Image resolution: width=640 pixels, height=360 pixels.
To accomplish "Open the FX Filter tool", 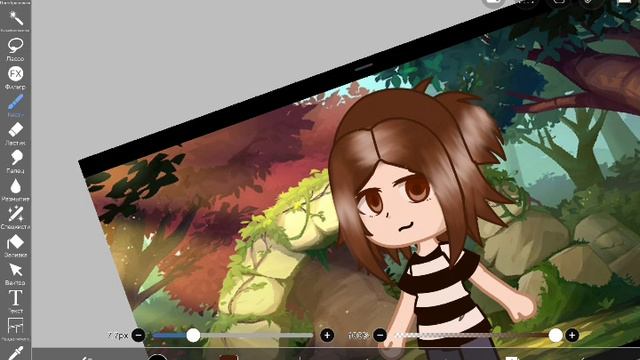I will coord(16,74).
